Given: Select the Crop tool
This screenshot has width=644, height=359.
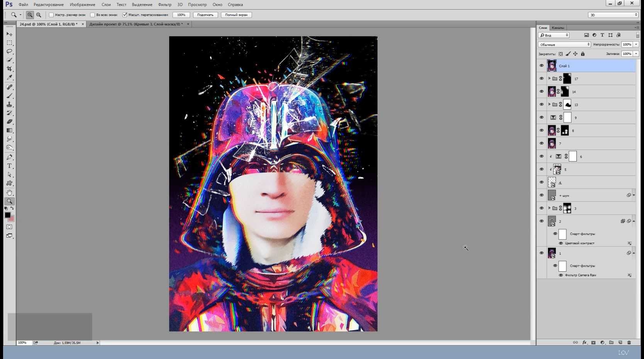Looking at the screenshot, I should pos(9,69).
